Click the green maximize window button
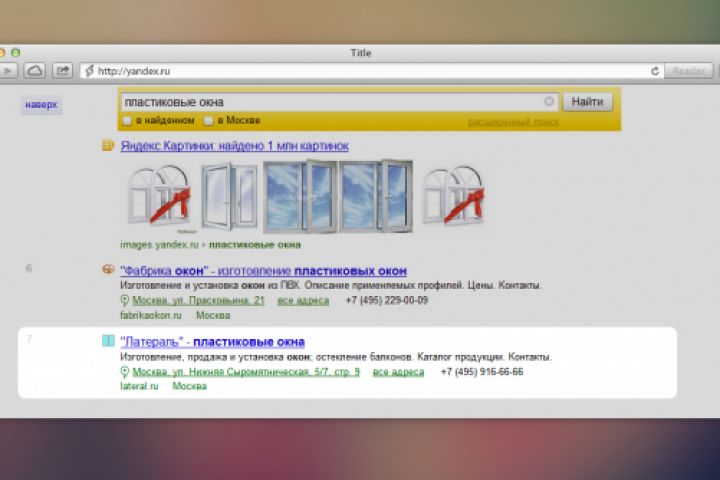720x480 pixels. [x=16, y=52]
